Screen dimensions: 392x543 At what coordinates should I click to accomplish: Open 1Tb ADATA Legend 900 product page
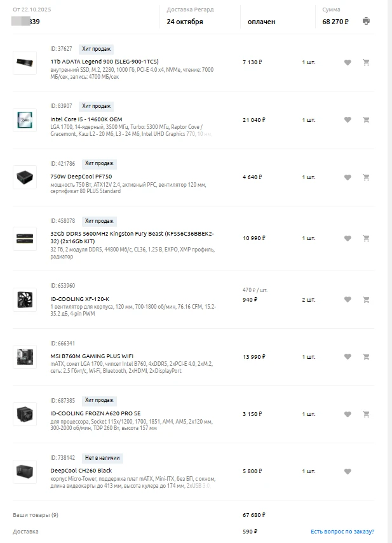coord(104,62)
